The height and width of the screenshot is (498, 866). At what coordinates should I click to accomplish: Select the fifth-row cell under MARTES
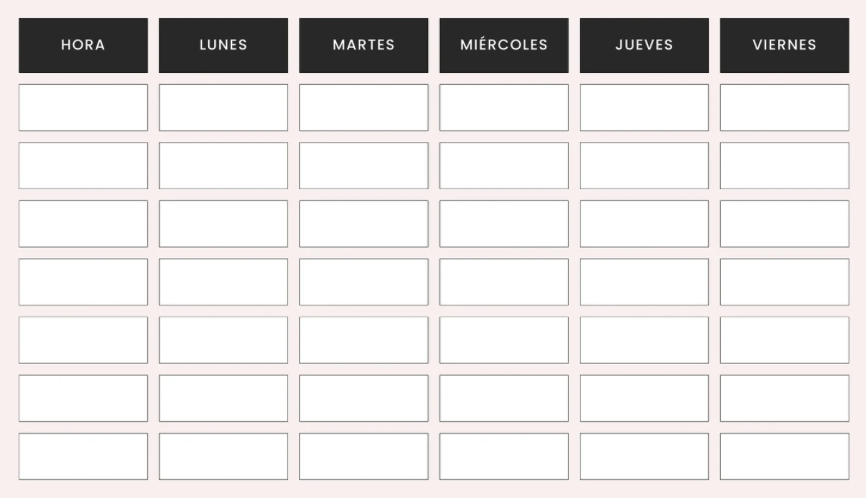(363, 340)
